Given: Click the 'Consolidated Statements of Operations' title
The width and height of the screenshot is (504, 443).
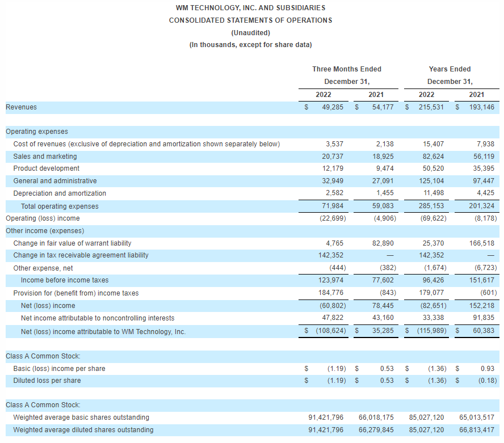Looking at the screenshot, I should [250, 20].
